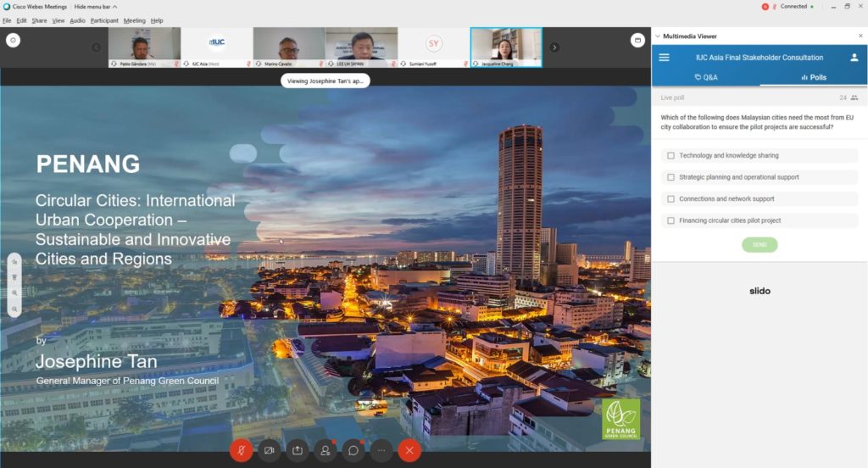Tick 'Strategic planning and operational support'
Viewport: 868px width, 468px height.
click(670, 177)
